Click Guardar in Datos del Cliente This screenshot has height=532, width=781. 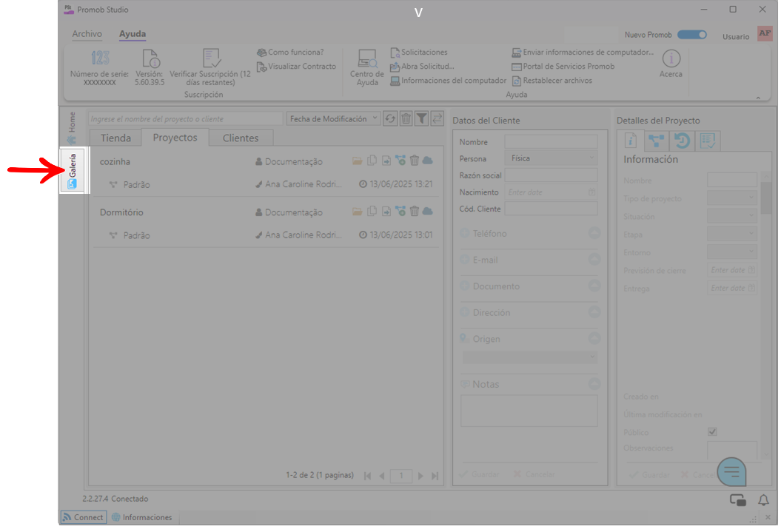[x=479, y=474]
